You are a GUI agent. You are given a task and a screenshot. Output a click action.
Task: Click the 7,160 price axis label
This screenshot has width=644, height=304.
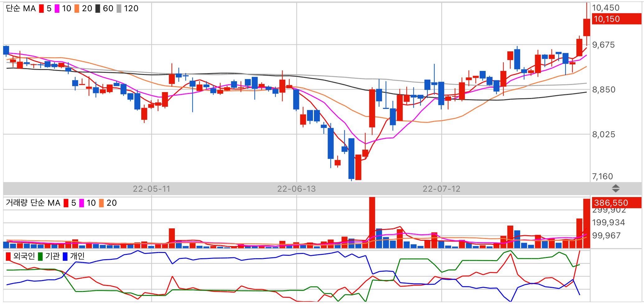pyautogui.click(x=603, y=176)
